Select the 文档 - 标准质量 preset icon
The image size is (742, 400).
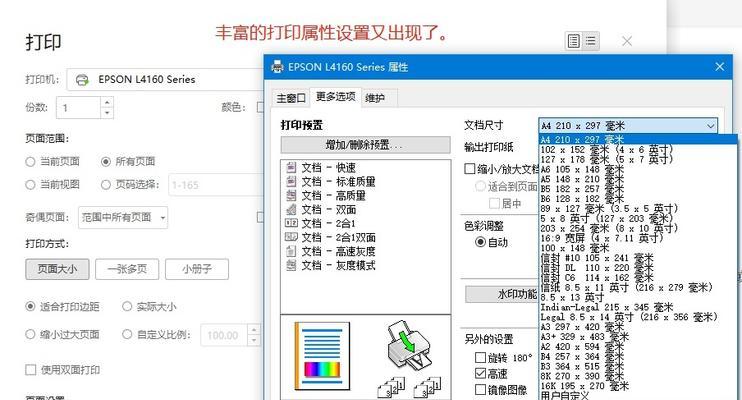pyautogui.click(x=292, y=181)
